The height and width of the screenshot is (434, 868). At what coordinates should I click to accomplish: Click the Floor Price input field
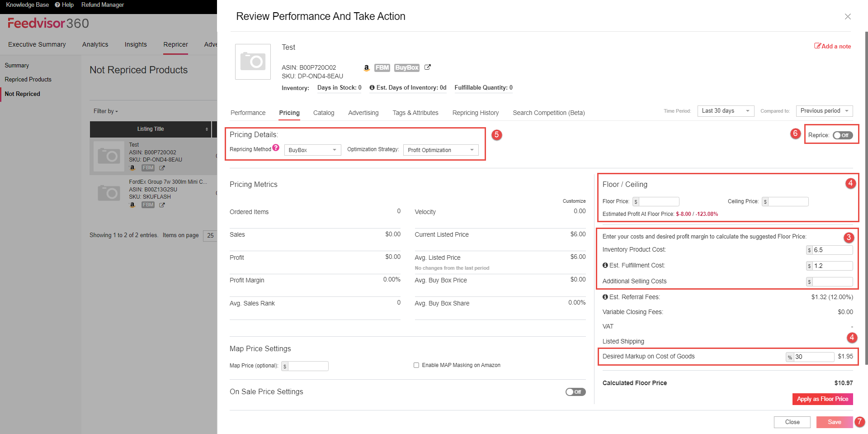(659, 201)
